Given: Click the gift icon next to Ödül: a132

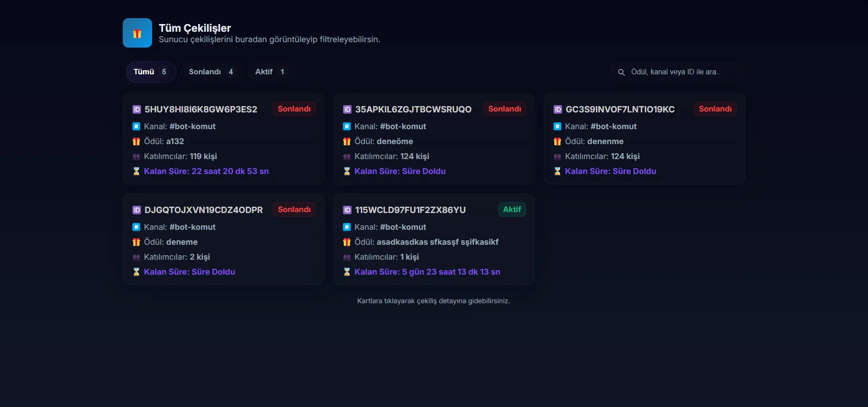Looking at the screenshot, I should tap(136, 141).
